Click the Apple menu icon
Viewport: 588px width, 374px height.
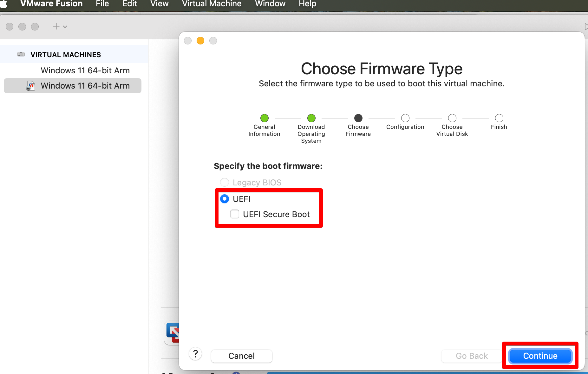[x=3, y=4]
